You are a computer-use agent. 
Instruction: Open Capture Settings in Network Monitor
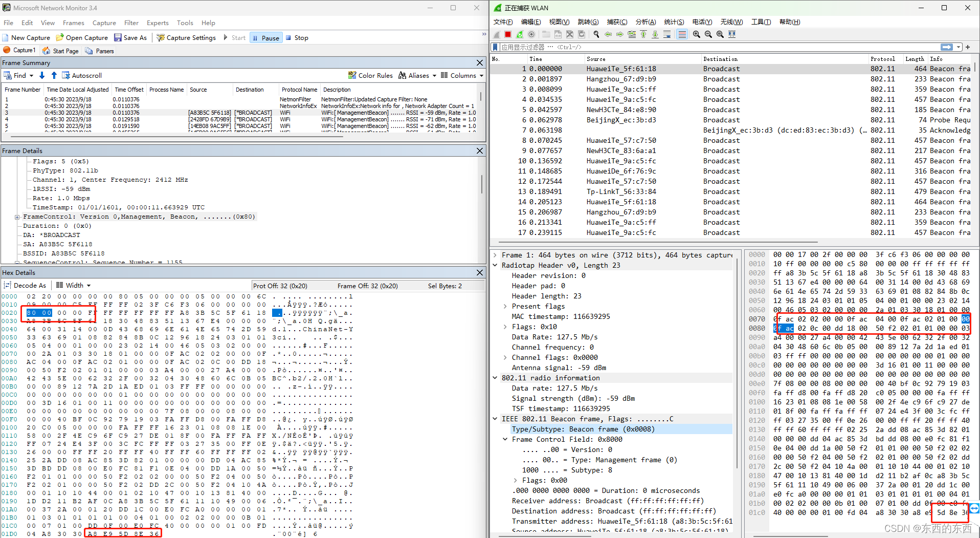pyautogui.click(x=186, y=38)
